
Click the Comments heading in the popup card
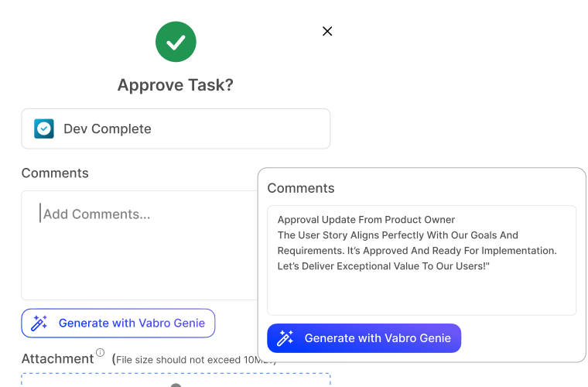click(x=301, y=188)
